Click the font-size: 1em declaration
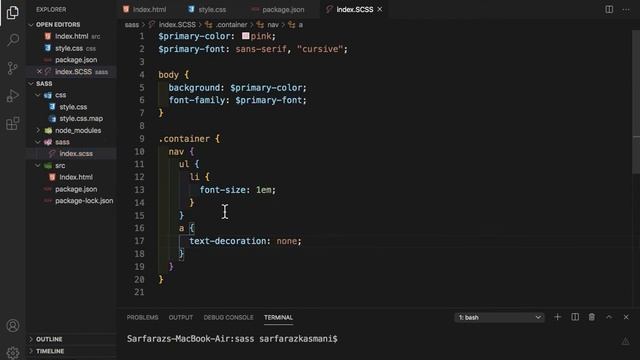640x360 pixels. coord(238,190)
